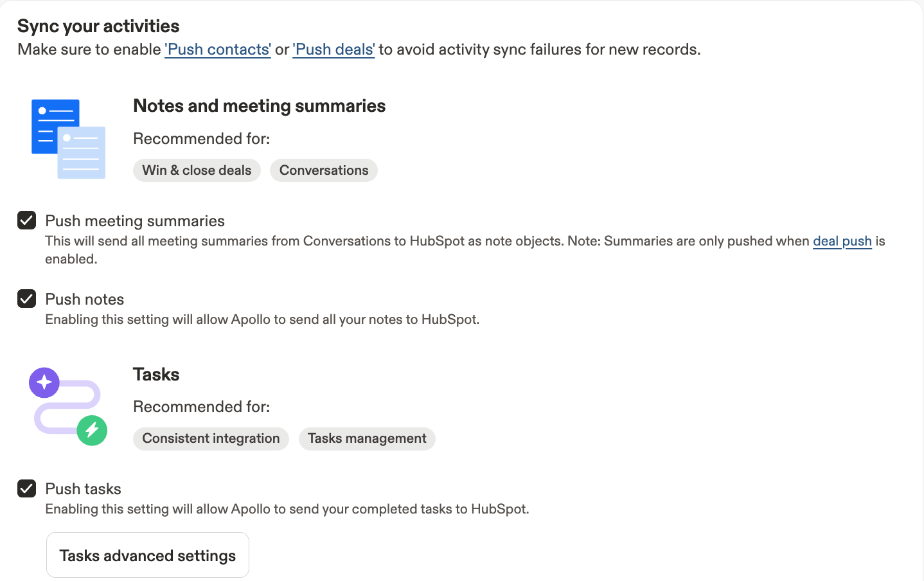Select the 'Win & close deals' tag
This screenshot has width=924, height=581.
pos(197,170)
